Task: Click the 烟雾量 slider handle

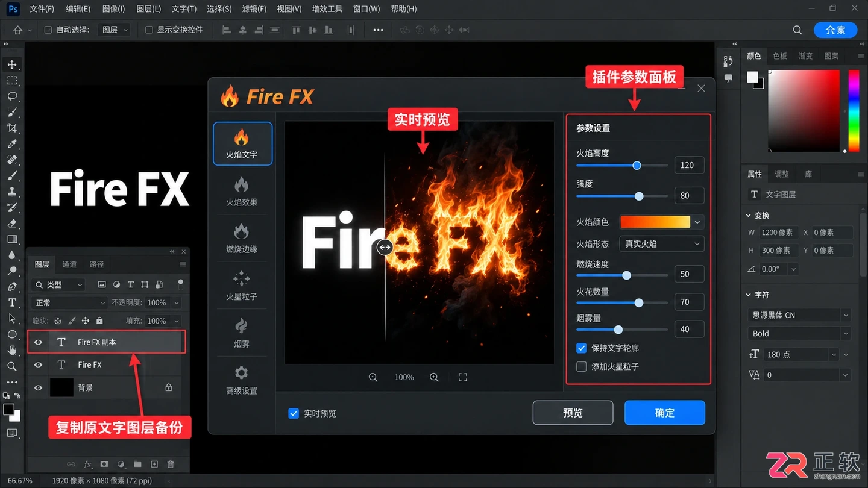Action: point(618,330)
